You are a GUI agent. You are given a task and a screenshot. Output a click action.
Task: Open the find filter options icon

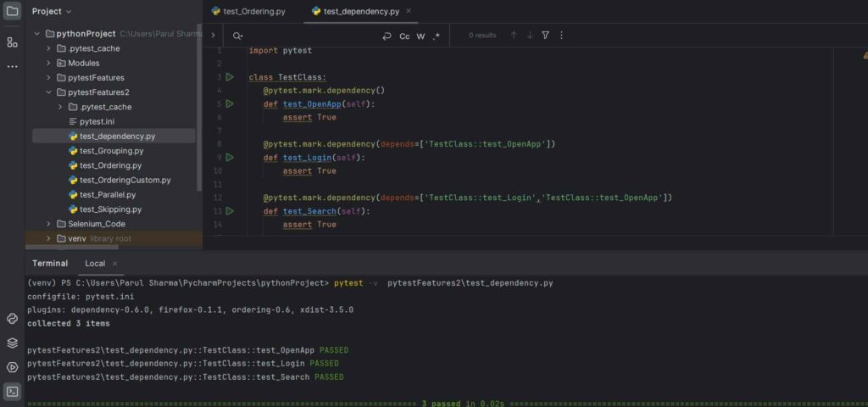545,36
